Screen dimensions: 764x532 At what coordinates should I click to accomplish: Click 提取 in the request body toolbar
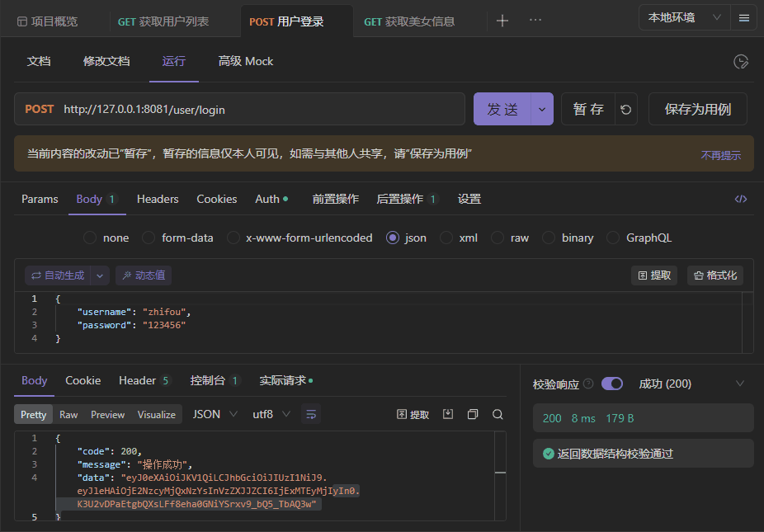[x=654, y=275]
